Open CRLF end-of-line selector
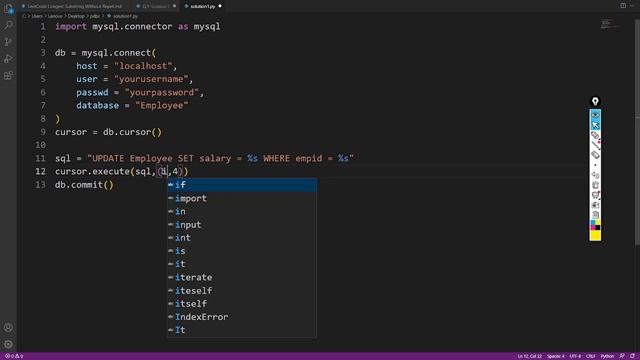The image size is (640, 360). point(591,356)
